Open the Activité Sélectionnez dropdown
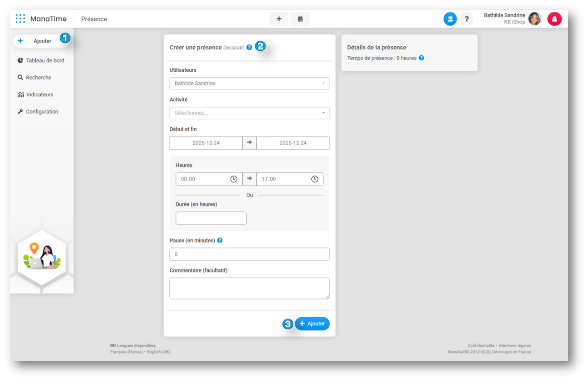The image size is (588, 381). coord(249,113)
